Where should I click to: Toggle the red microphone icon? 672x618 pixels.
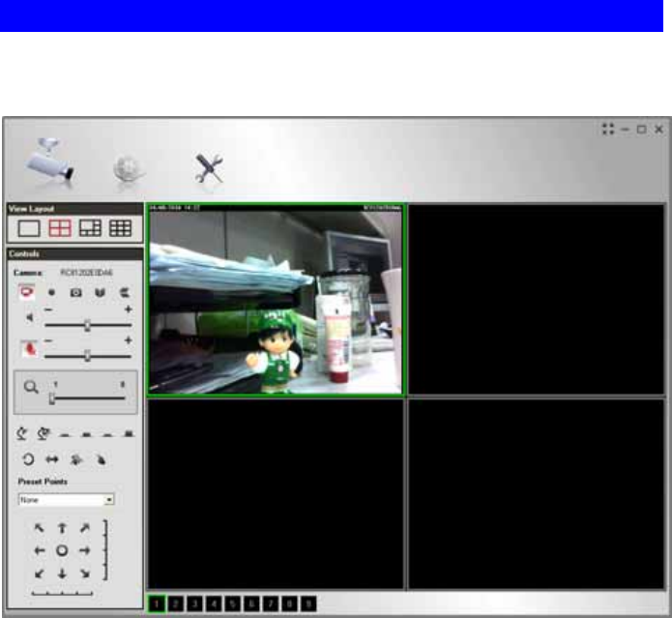[29, 349]
